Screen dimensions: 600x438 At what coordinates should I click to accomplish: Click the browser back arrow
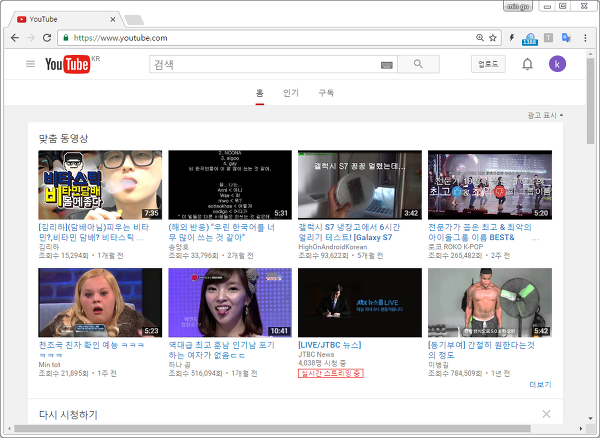15,38
